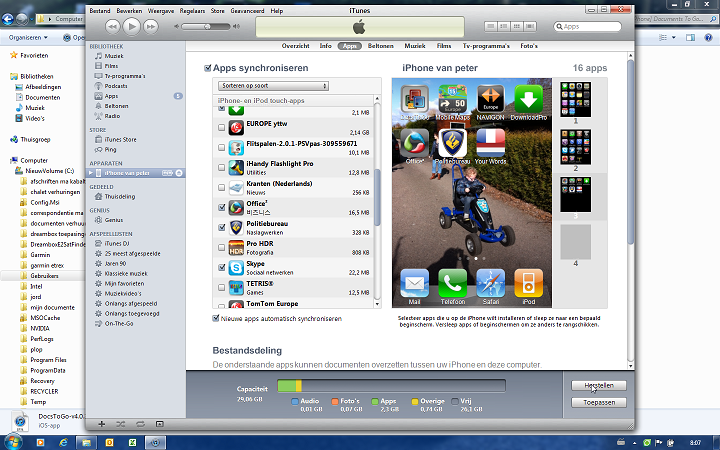Uncheck the Skype app checkbox
Screen dimensions: 720x450
221,267
